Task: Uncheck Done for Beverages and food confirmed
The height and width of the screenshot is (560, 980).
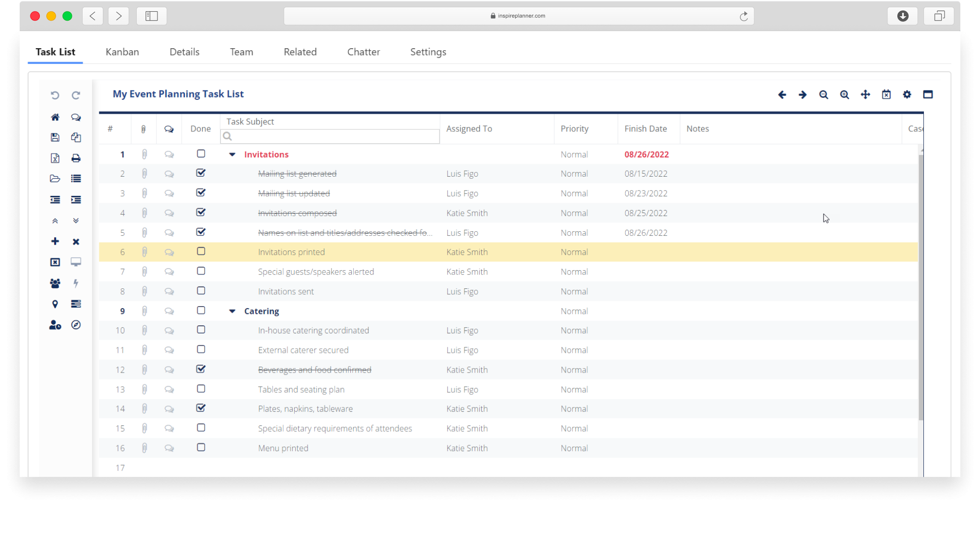Action: click(201, 369)
